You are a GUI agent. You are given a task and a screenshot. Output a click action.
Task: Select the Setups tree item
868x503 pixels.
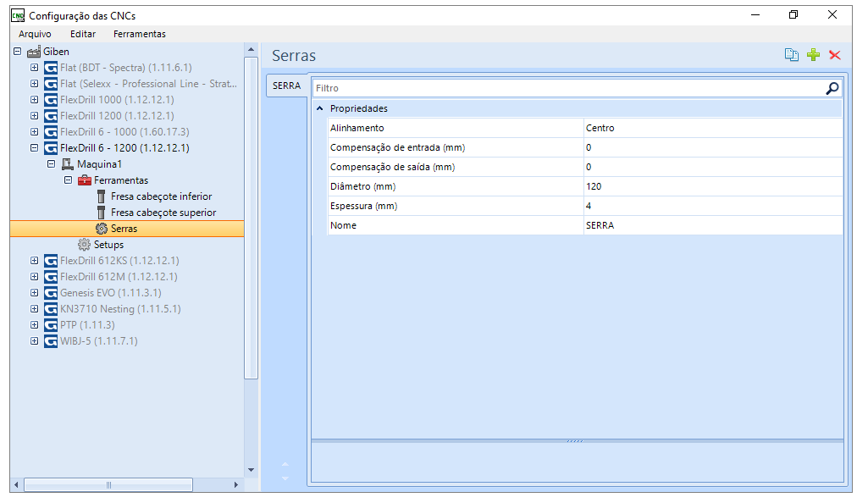coord(108,245)
